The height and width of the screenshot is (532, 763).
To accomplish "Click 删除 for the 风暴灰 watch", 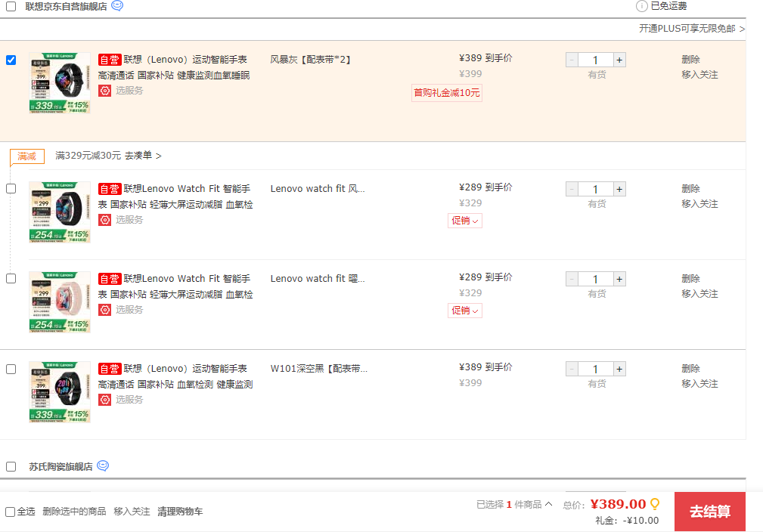I will (x=690, y=60).
